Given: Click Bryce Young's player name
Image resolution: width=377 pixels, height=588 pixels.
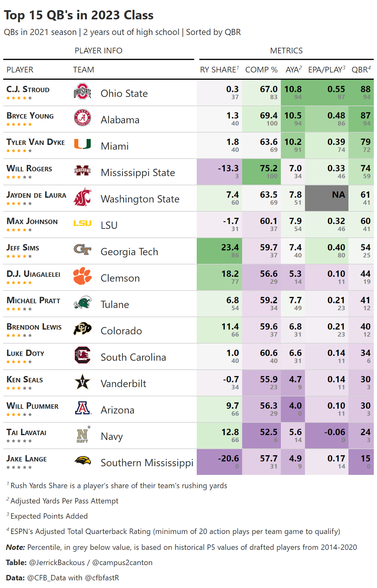Looking at the screenshot, I should point(30,116).
